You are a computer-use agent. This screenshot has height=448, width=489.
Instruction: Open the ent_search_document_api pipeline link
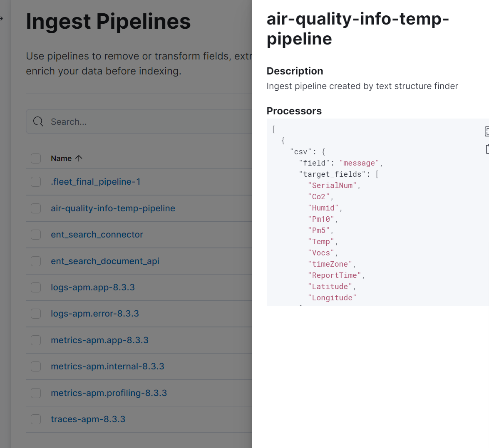tap(105, 261)
